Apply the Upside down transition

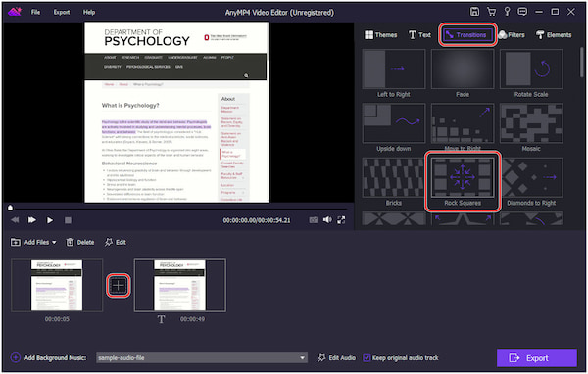(x=394, y=123)
